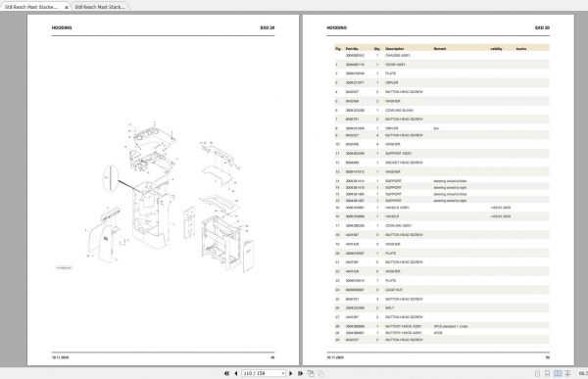
Task: Select the BOLT description in row 26
Action: click(390, 308)
